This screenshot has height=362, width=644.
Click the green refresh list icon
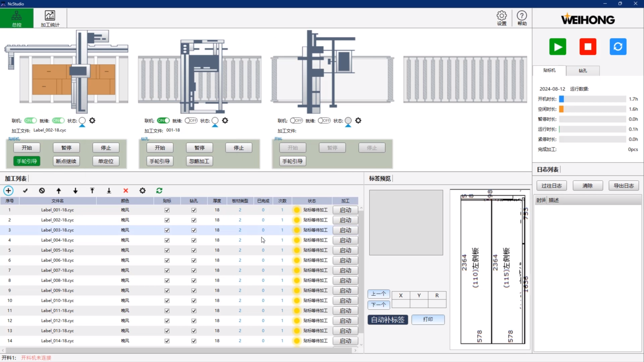pyautogui.click(x=159, y=191)
